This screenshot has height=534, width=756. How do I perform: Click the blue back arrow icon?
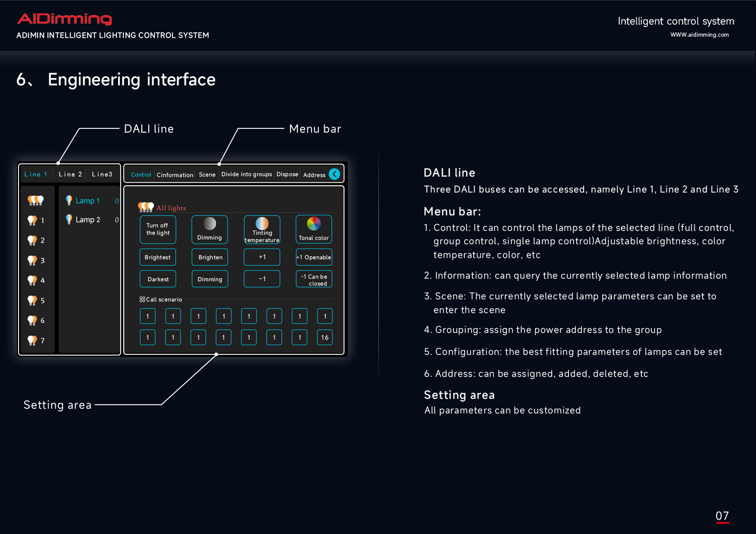(334, 174)
